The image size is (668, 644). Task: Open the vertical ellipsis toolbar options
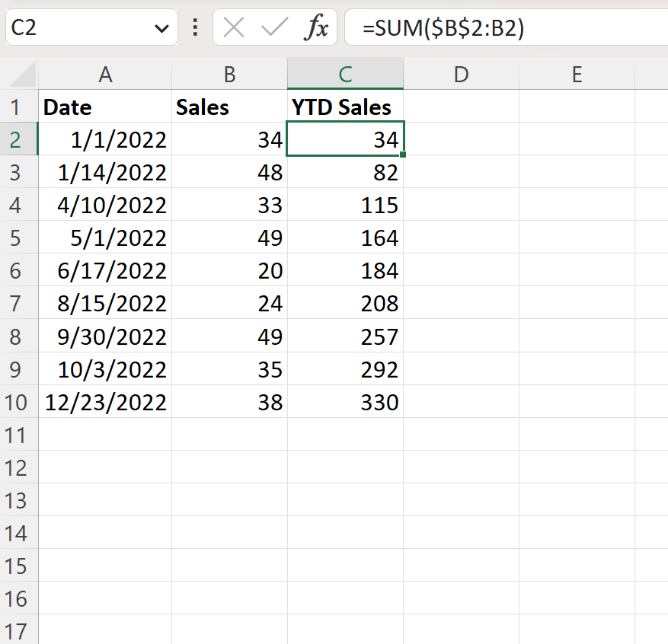[195, 27]
